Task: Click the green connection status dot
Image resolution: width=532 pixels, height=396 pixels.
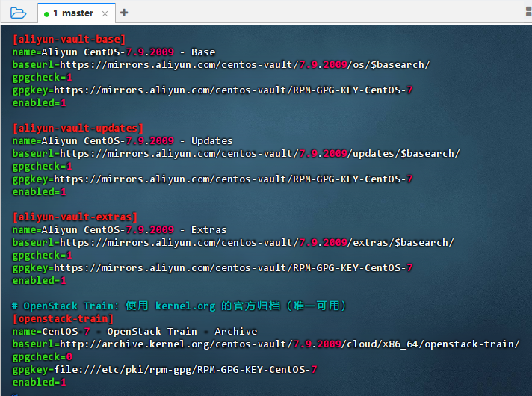Action: (47, 14)
